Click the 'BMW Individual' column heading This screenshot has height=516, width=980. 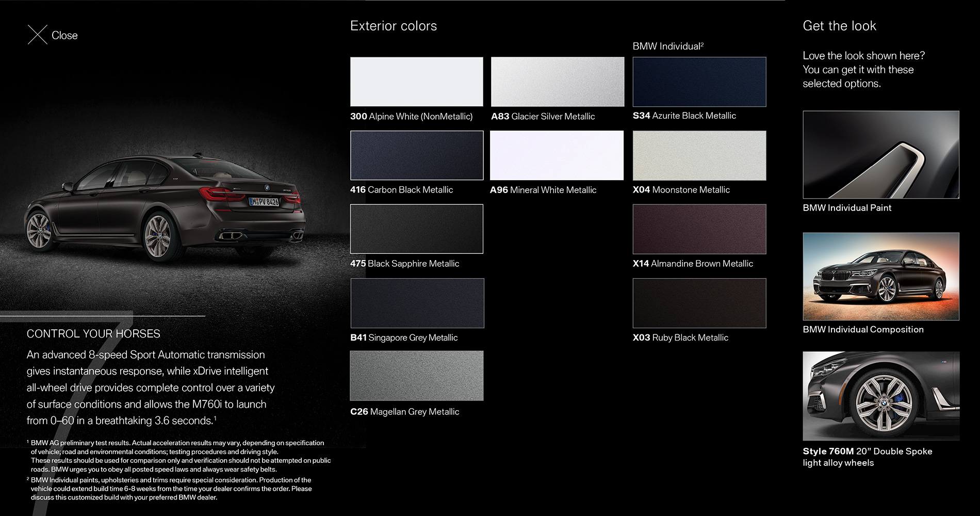tap(668, 46)
